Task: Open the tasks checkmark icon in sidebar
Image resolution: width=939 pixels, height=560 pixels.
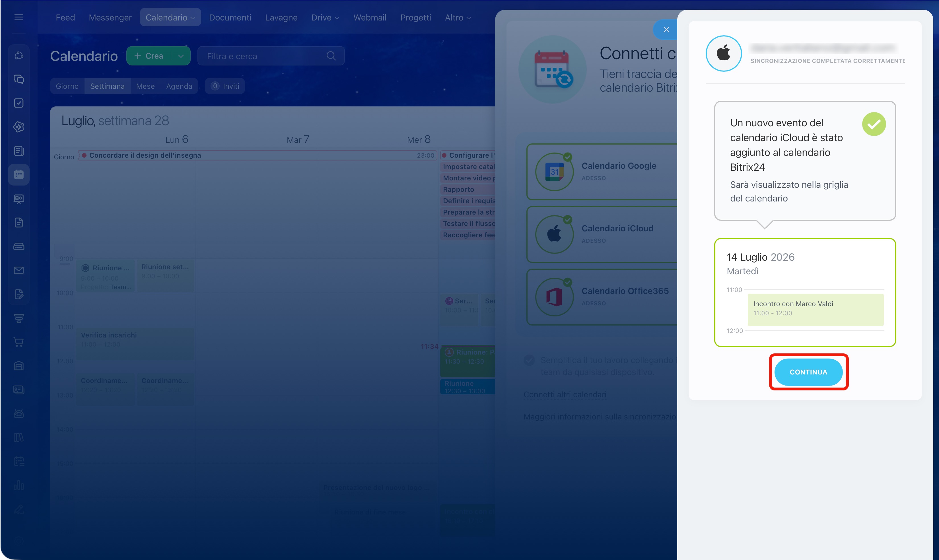Action: pyautogui.click(x=19, y=103)
